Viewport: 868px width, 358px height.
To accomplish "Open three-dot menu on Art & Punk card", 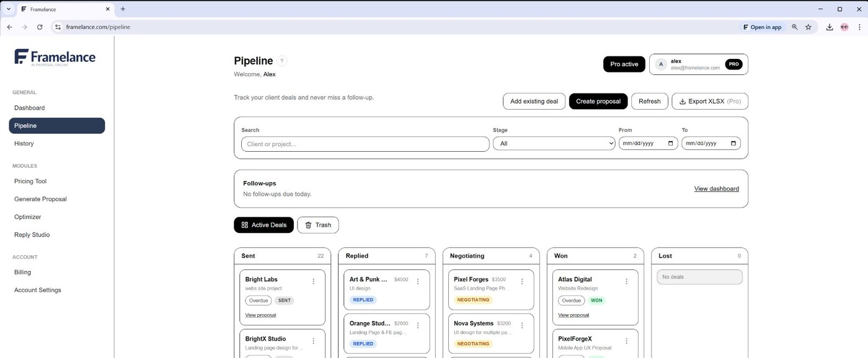I will 417,281.
